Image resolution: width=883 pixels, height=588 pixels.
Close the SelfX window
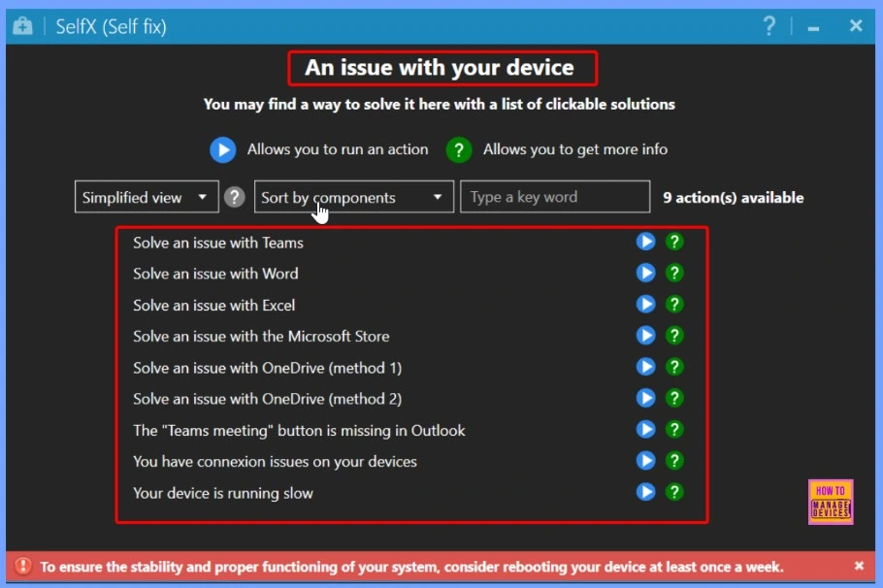click(856, 25)
